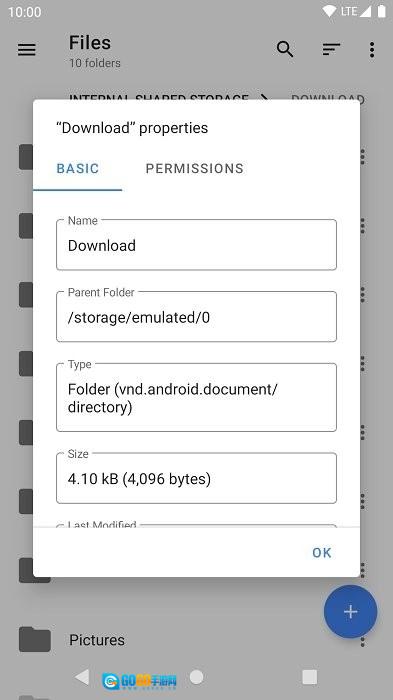Open the sort options icon
This screenshot has height=700, width=393.
point(331,50)
